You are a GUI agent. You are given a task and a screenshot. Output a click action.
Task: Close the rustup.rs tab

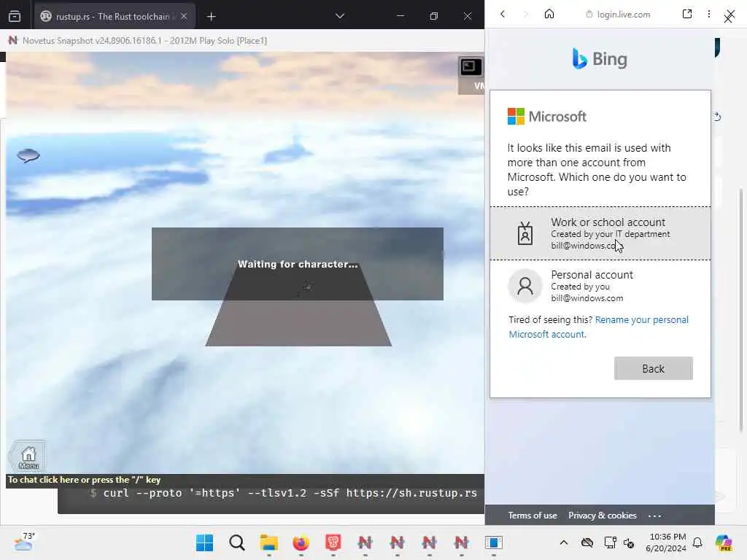click(x=184, y=16)
